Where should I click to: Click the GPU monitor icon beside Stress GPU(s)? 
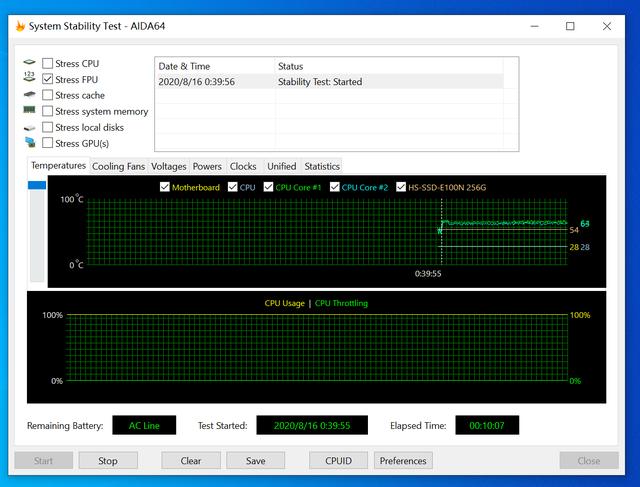(x=30, y=142)
